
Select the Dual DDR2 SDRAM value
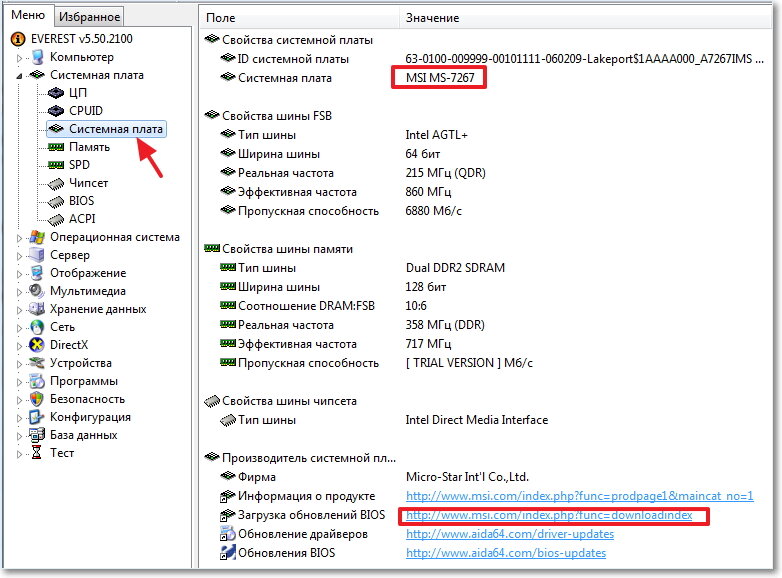pyautogui.click(x=455, y=268)
